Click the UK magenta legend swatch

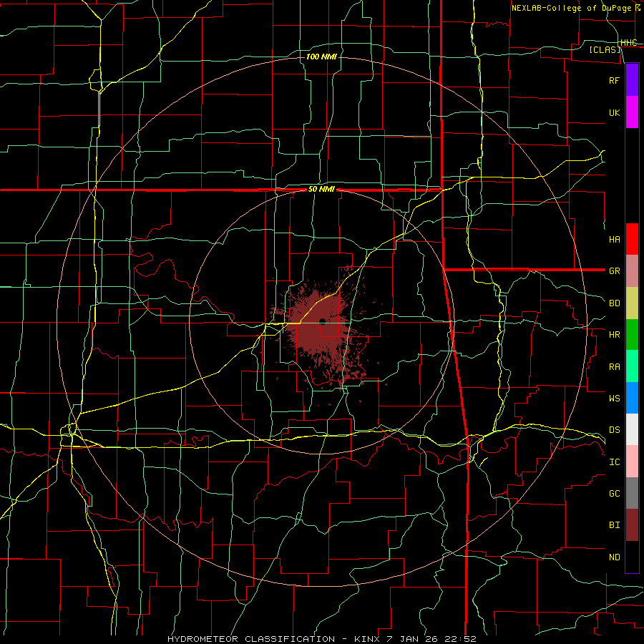pos(632,112)
